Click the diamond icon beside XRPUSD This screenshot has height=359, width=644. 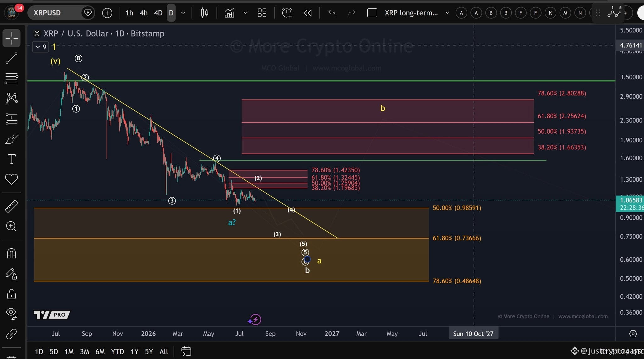pos(88,13)
